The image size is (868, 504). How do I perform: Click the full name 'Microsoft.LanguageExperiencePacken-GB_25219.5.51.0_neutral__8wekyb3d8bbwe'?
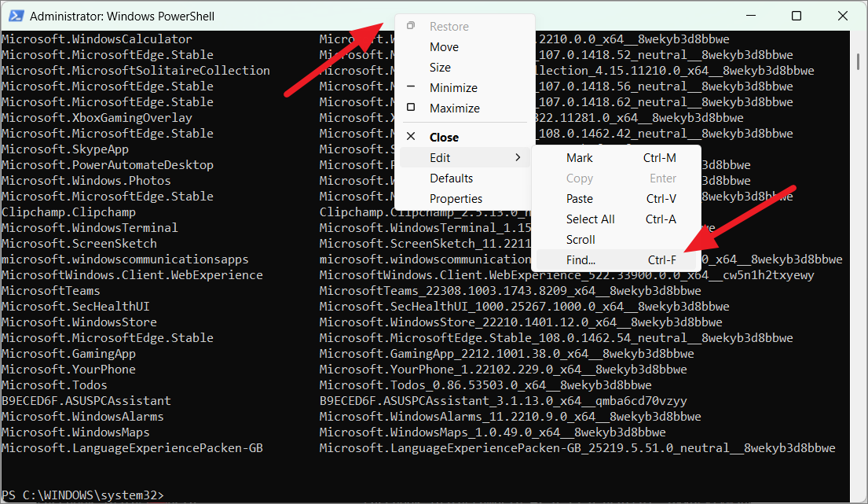(x=577, y=448)
